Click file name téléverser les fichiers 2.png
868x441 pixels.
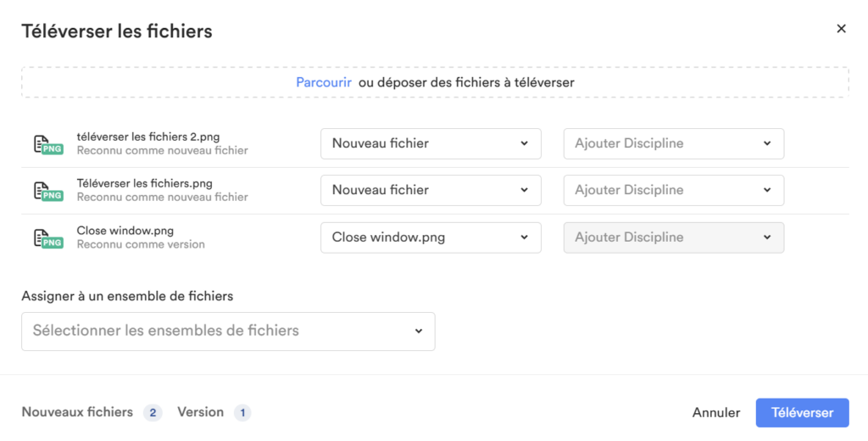148,137
